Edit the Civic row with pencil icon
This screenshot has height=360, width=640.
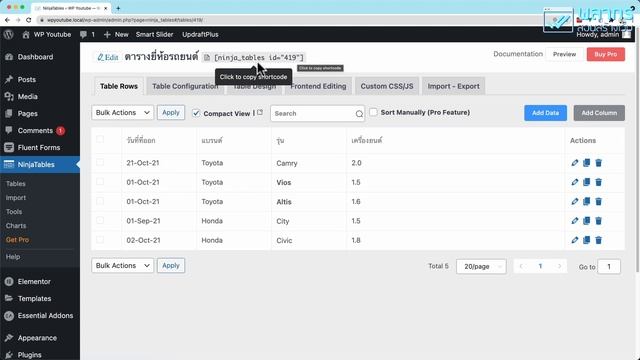[575, 240]
